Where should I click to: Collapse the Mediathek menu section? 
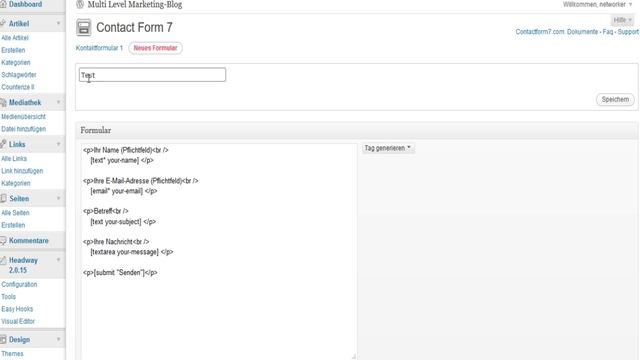58,102
